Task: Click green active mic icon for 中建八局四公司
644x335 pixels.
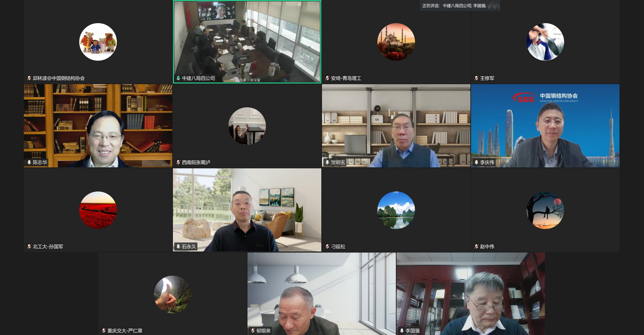Action: point(178,78)
